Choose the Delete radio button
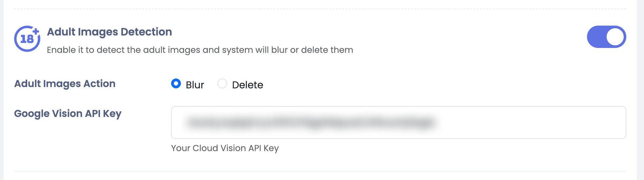644x180 pixels. pyautogui.click(x=222, y=84)
